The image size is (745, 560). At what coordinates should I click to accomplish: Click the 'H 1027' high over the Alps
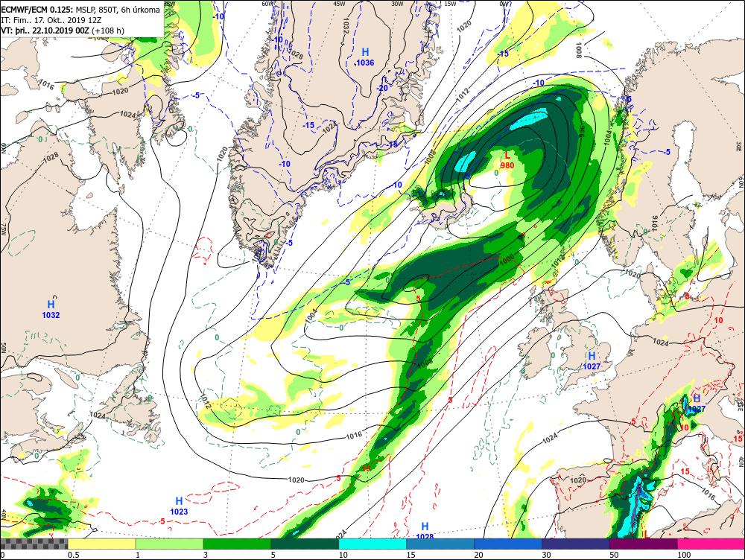(x=697, y=404)
